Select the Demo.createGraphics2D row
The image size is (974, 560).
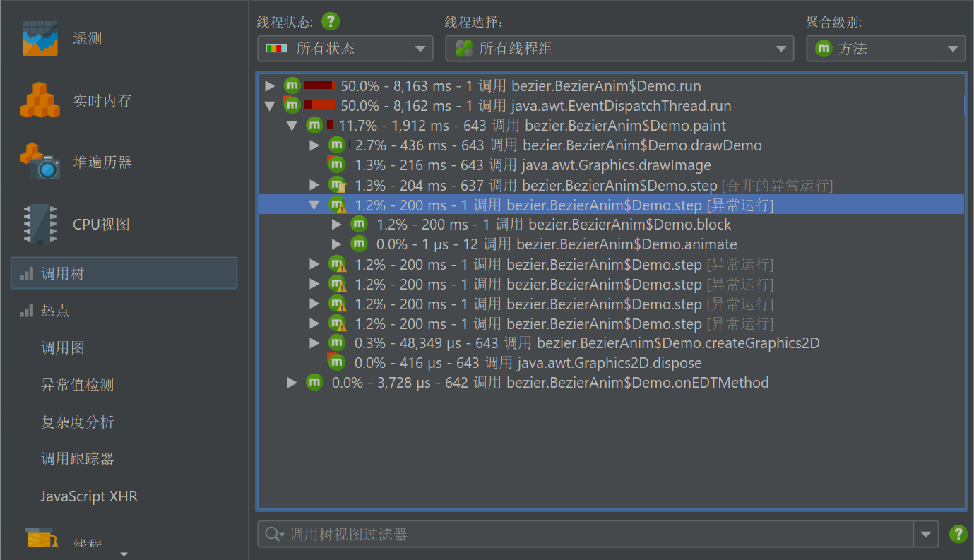coord(586,343)
